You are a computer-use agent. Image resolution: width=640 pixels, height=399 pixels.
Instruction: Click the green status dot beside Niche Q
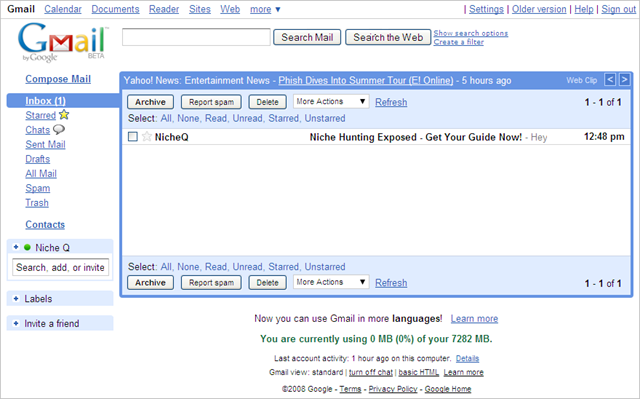point(27,247)
